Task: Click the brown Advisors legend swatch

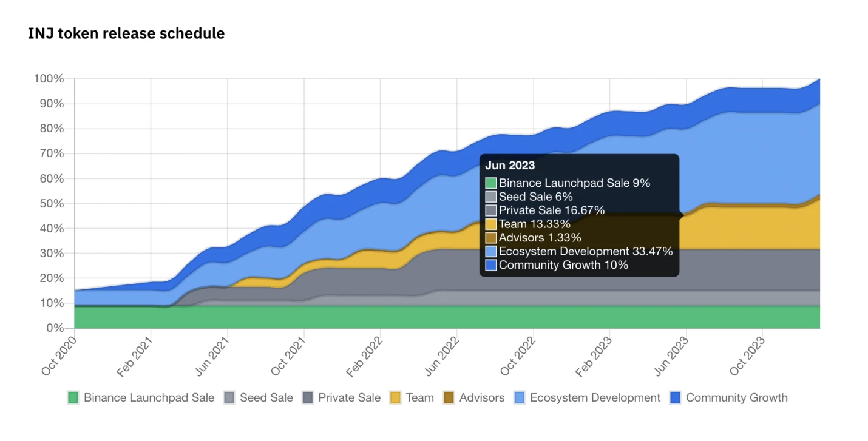Action: pyautogui.click(x=449, y=398)
